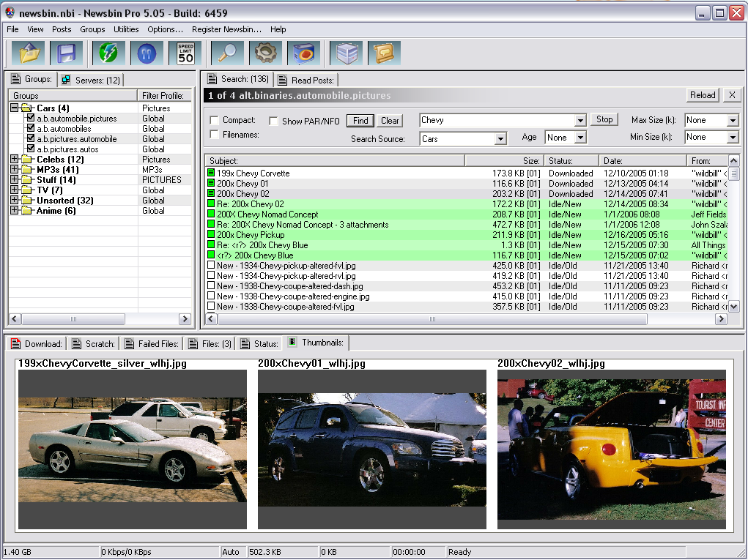Toggle the Speed Limit 50 sign icon
This screenshot has width=748, height=560.
point(185,53)
